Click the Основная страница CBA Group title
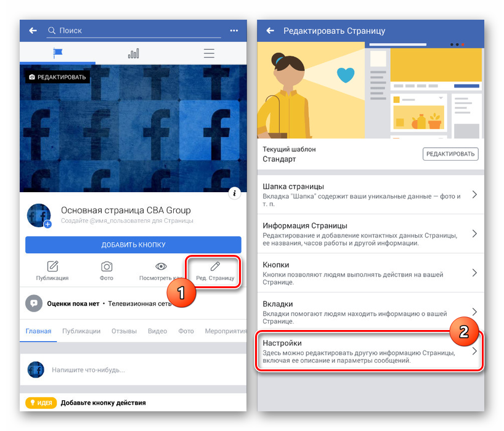The width and height of the screenshot is (504, 431). [126, 211]
